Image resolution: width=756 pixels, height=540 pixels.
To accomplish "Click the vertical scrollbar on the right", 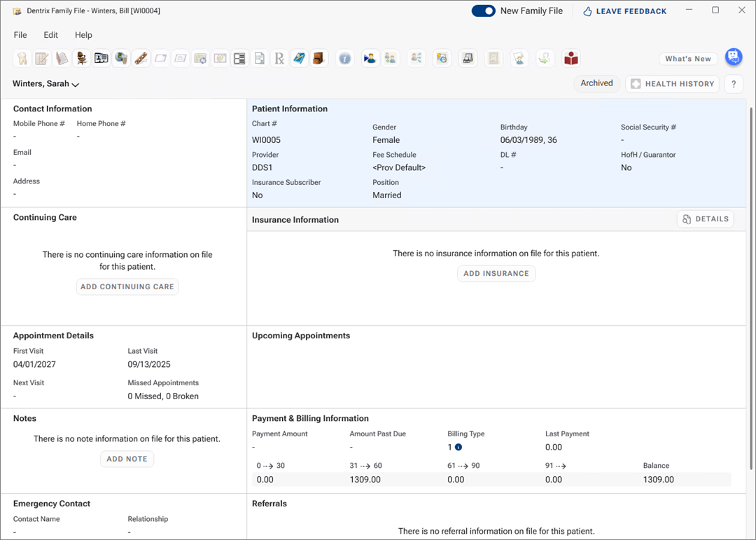I will pyautogui.click(x=752, y=280).
